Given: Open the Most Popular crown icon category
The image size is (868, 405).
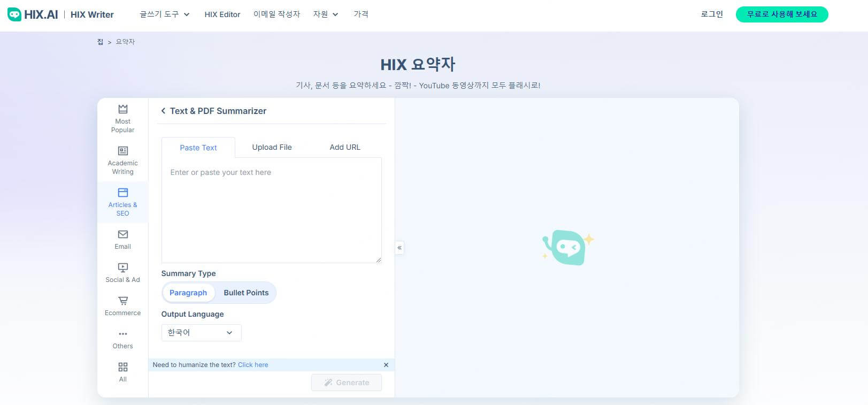Looking at the screenshot, I should 122,119.
